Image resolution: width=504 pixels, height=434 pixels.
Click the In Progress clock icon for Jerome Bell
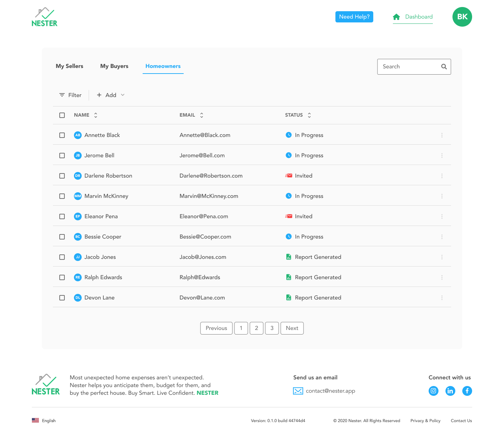288,155
